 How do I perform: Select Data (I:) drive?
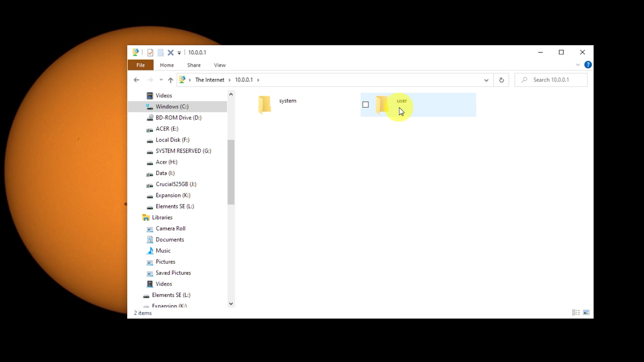[x=165, y=173]
